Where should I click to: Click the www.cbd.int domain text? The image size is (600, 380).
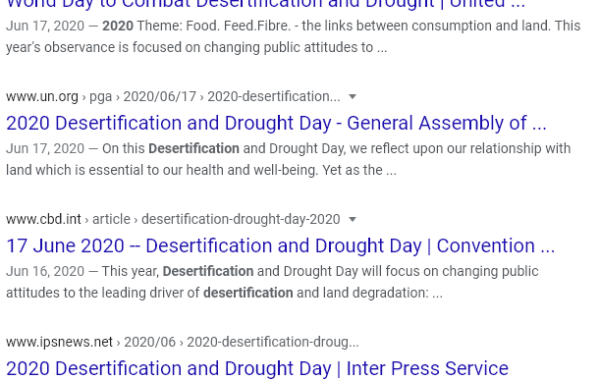click(x=44, y=219)
